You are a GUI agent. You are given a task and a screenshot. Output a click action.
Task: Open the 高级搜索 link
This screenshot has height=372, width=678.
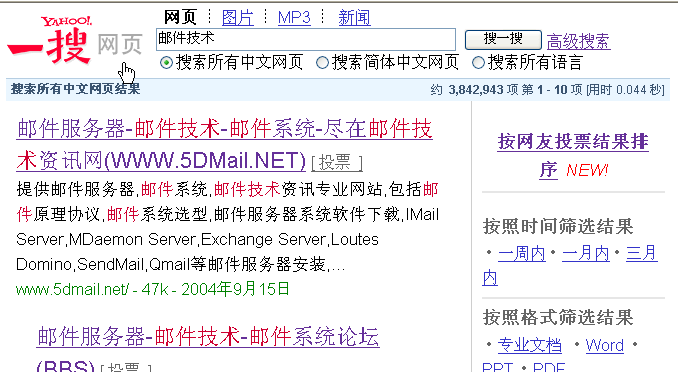click(x=579, y=42)
